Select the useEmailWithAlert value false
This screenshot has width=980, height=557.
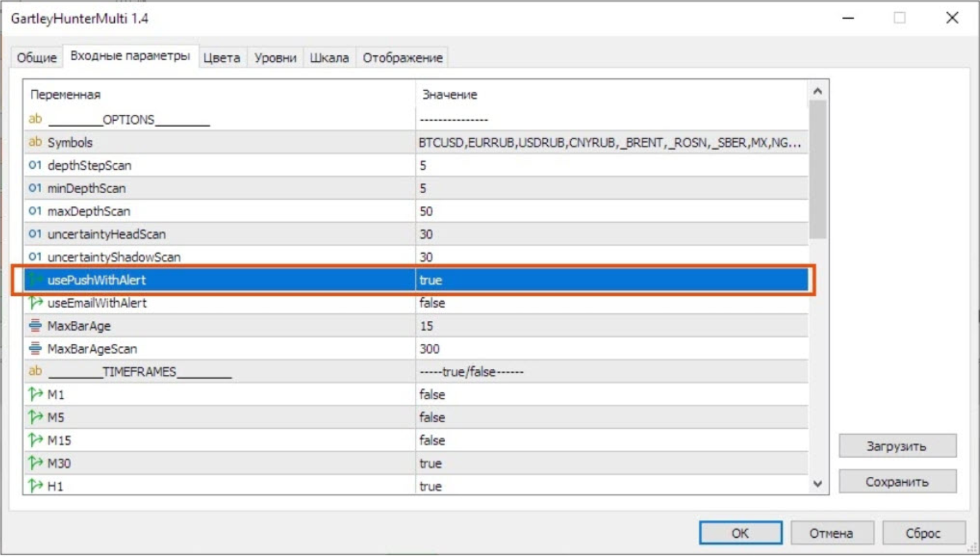[612, 303]
